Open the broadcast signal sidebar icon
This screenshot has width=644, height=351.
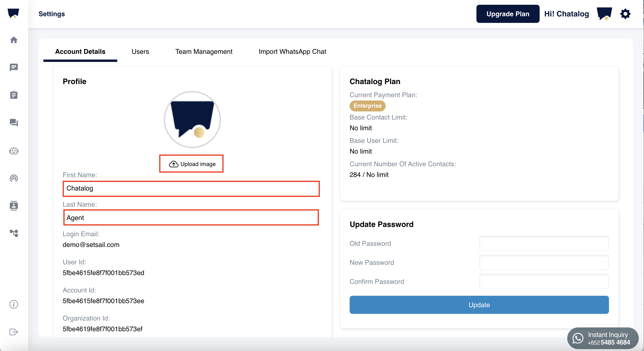pyautogui.click(x=14, y=178)
